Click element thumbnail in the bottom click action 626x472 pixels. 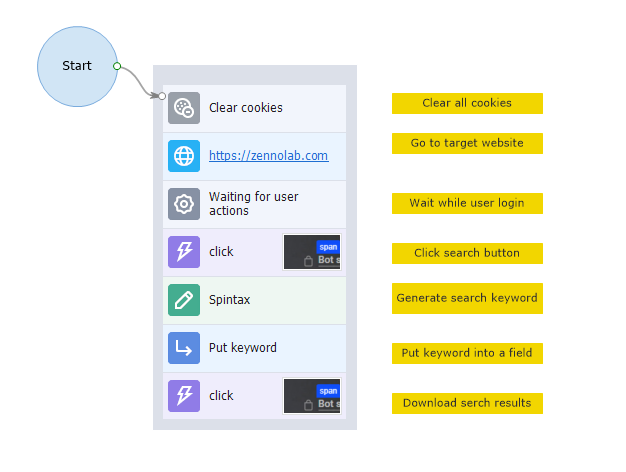click(x=312, y=396)
